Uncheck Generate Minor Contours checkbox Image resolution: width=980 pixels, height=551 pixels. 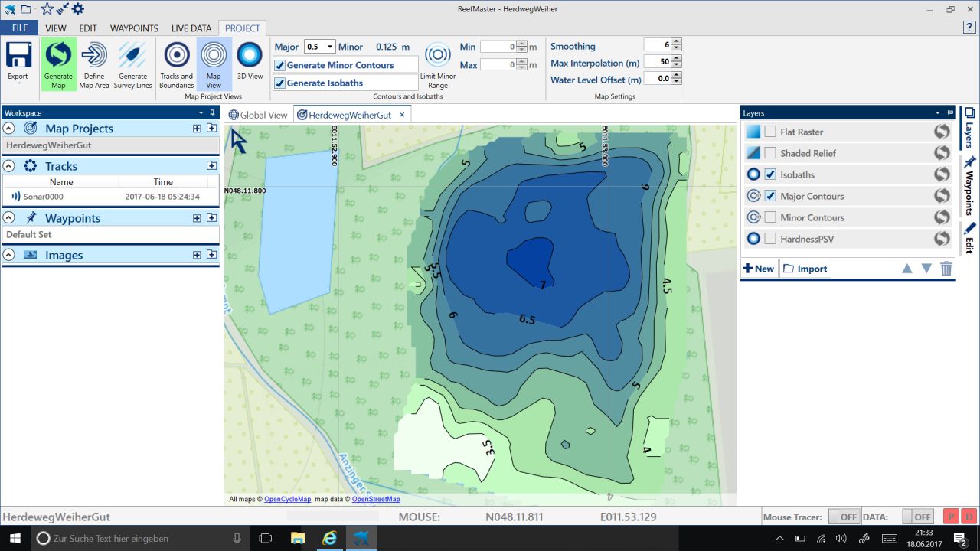click(x=280, y=65)
